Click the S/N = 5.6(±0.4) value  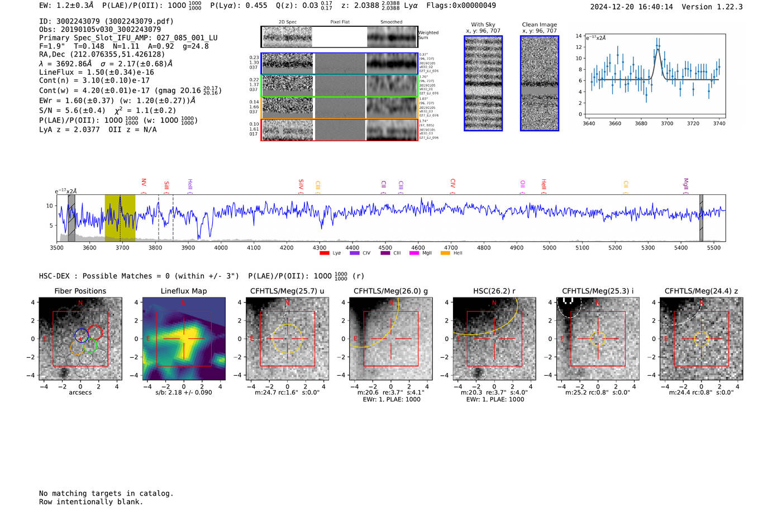pyautogui.click(x=72, y=111)
